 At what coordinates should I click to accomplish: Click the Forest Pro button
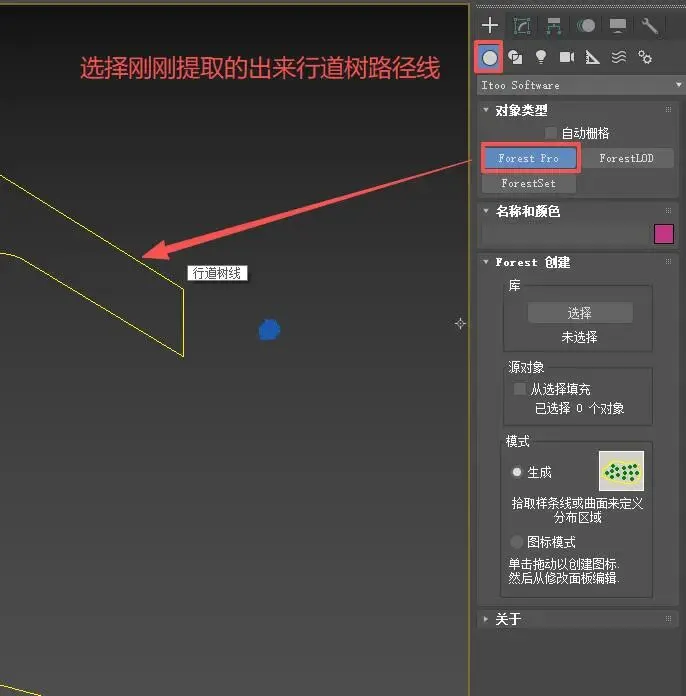coord(530,158)
